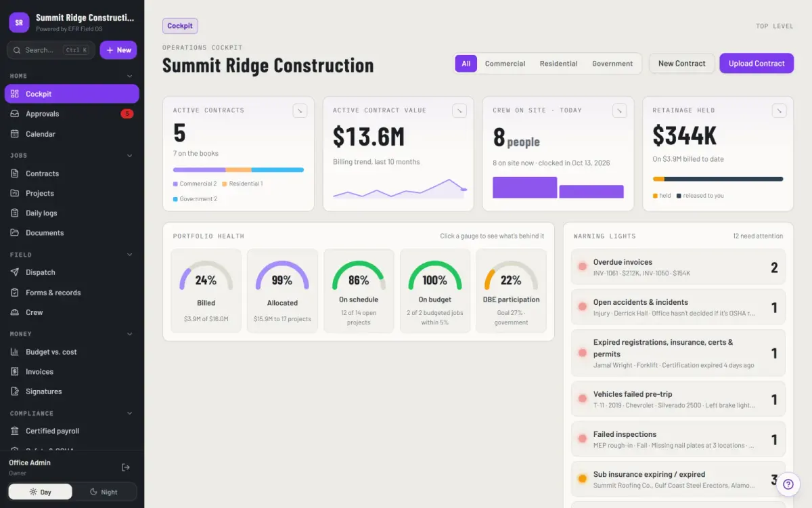The height and width of the screenshot is (508, 812).
Task: Open the Allocated 99% gauge
Action: [x=282, y=291]
